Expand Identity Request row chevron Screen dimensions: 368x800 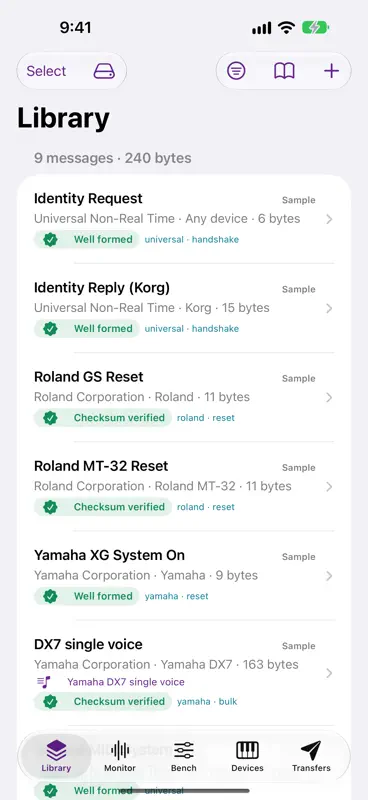pyautogui.click(x=329, y=219)
